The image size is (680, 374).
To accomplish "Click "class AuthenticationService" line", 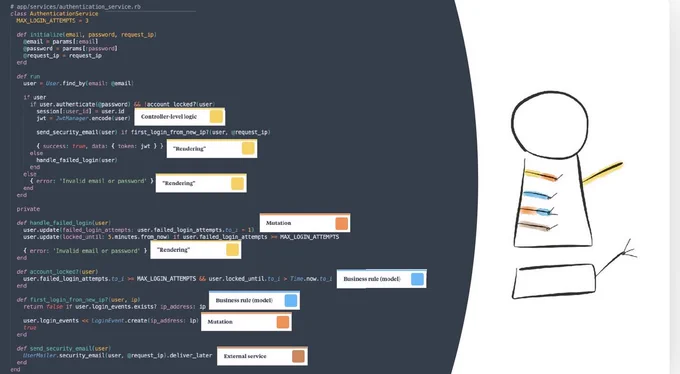I will (54, 13).
